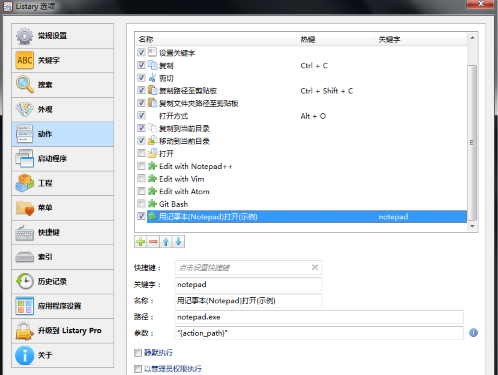Image resolution: width=498 pixels, height=375 pixels.
Task: Open 升级到 Listary Pro upgrade page
Action: pos(63,331)
